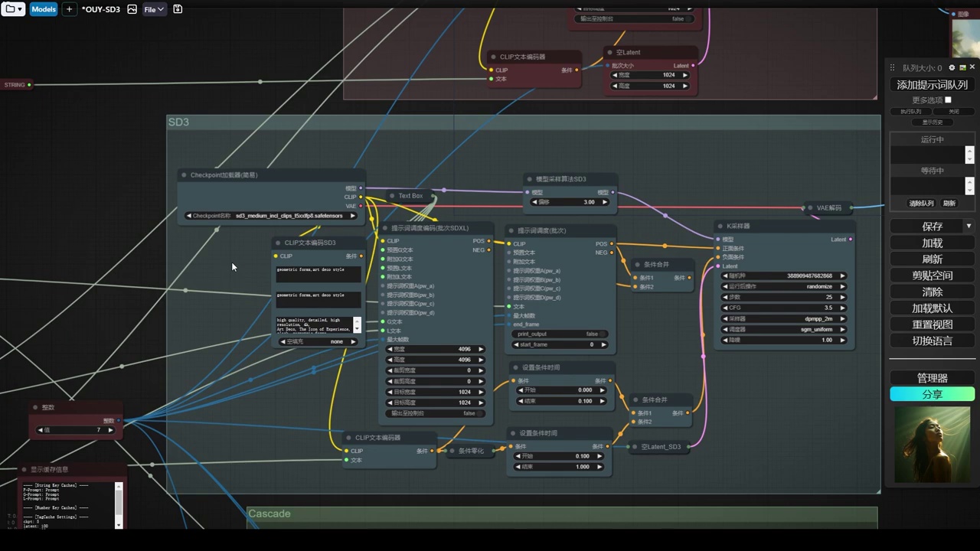Viewport: 980px width, 551px height.
Task: Click the 清除队列 button
Action: click(x=921, y=204)
